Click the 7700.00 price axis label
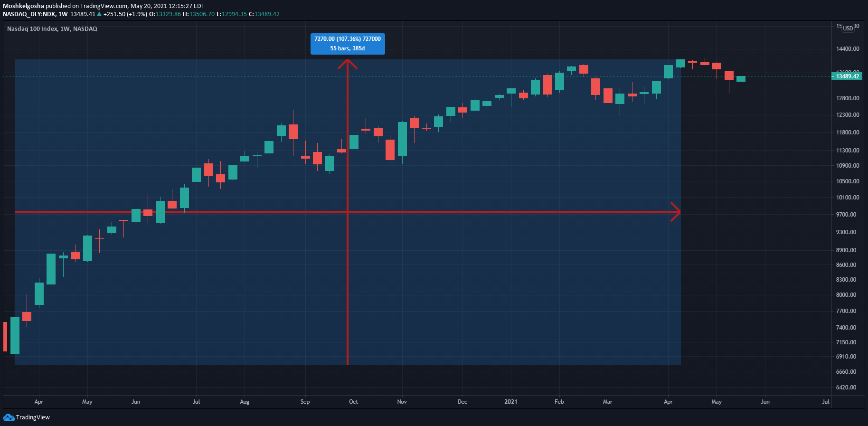Viewport: 868px width, 426px height. coord(846,311)
